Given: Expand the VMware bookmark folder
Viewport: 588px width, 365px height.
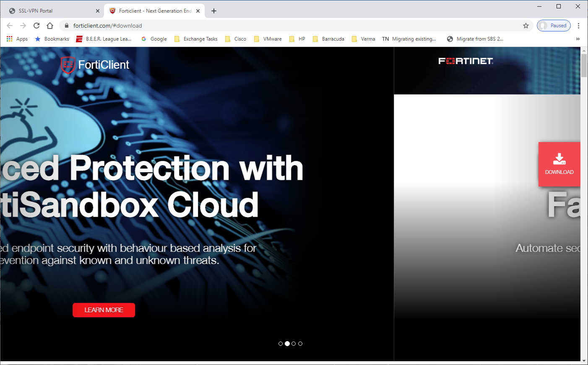Looking at the screenshot, I should click(x=268, y=39).
